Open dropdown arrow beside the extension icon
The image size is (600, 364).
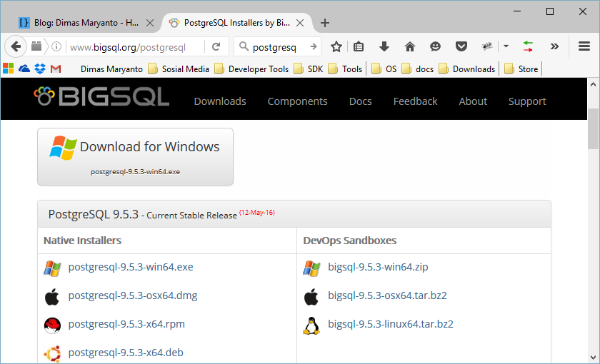[x=506, y=46]
